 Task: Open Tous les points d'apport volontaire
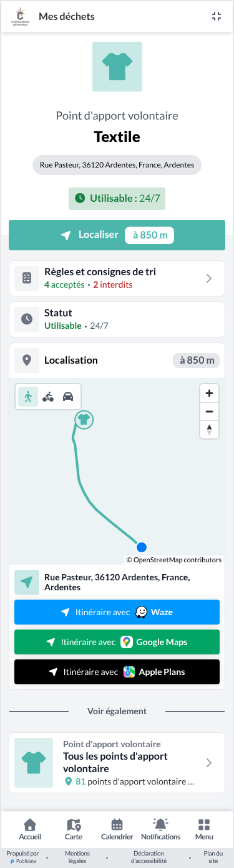click(117, 763)
